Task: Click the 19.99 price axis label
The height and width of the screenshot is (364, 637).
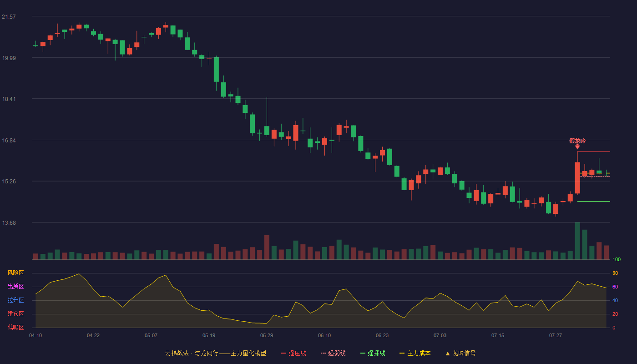Action: point(9,58)
